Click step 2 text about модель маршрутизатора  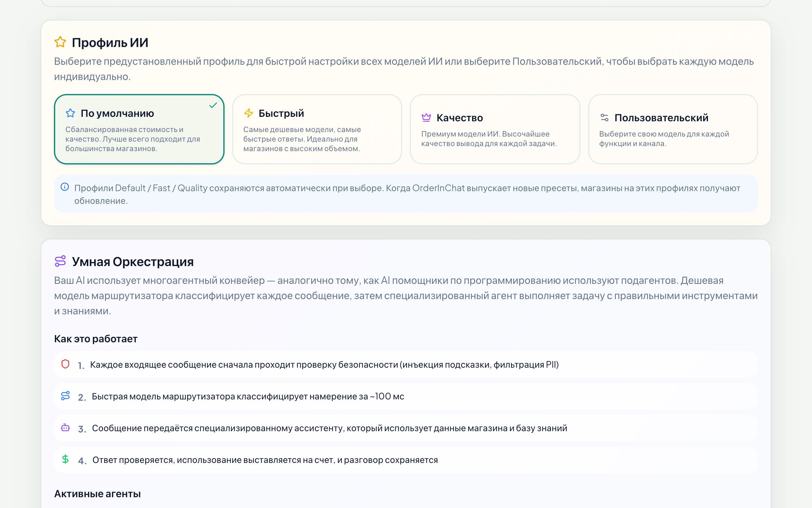248,397
